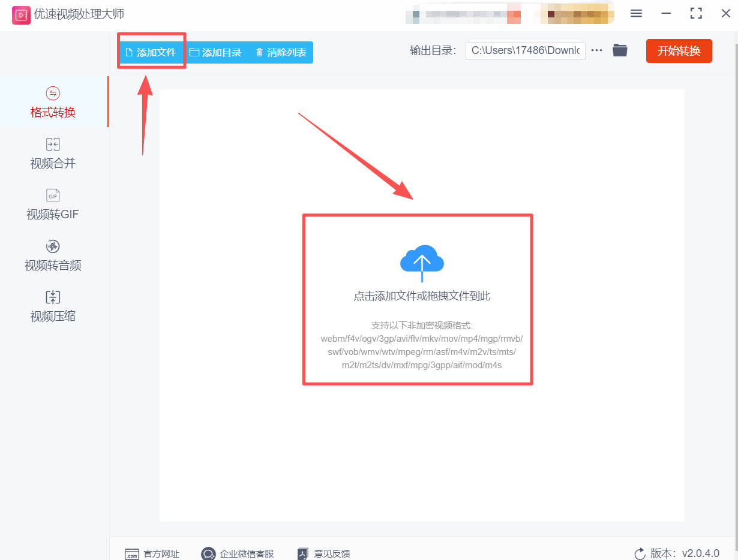Click the cloud upload icon
The width and height of the screenshot is (738, 560).
[x=422, y=262]
